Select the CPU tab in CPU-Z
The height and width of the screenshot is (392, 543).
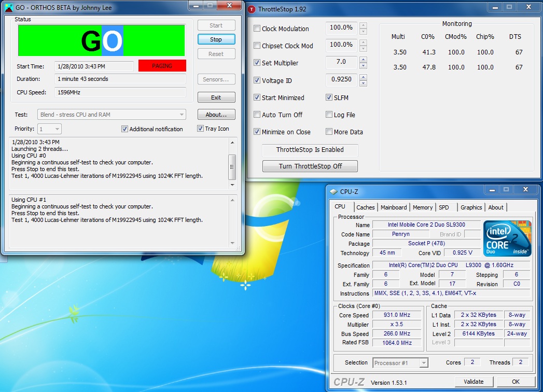point(340,206)
